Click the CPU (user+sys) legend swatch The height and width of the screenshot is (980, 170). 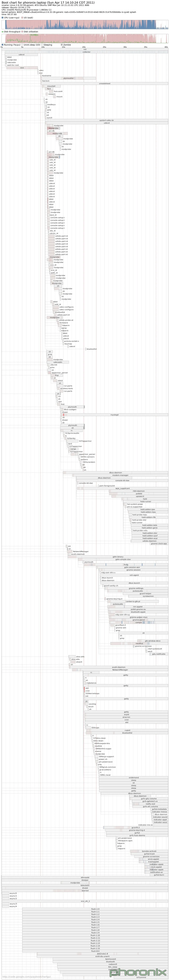point(3,17)
